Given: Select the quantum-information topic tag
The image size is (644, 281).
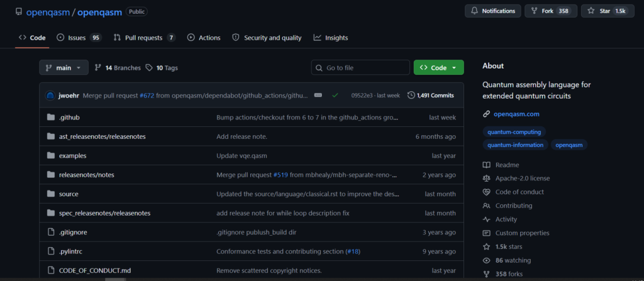Looking at the screenshot, I should (x=515, y=145).
